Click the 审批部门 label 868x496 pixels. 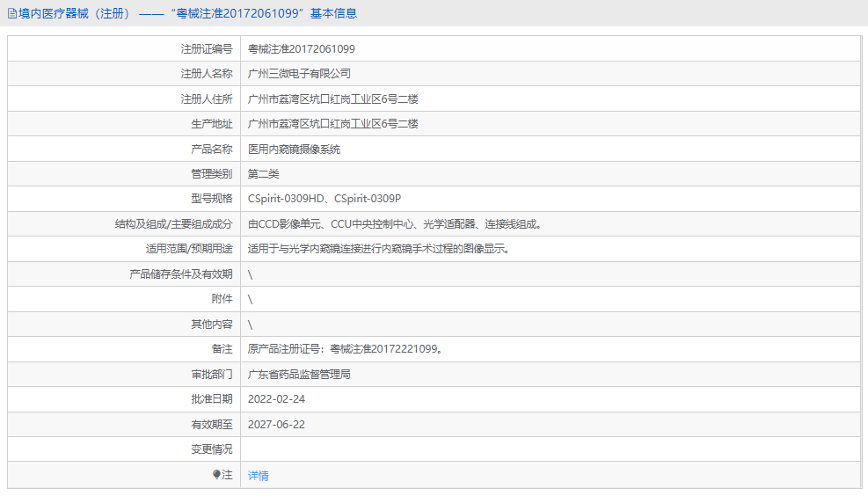click(x=211, y=375)
